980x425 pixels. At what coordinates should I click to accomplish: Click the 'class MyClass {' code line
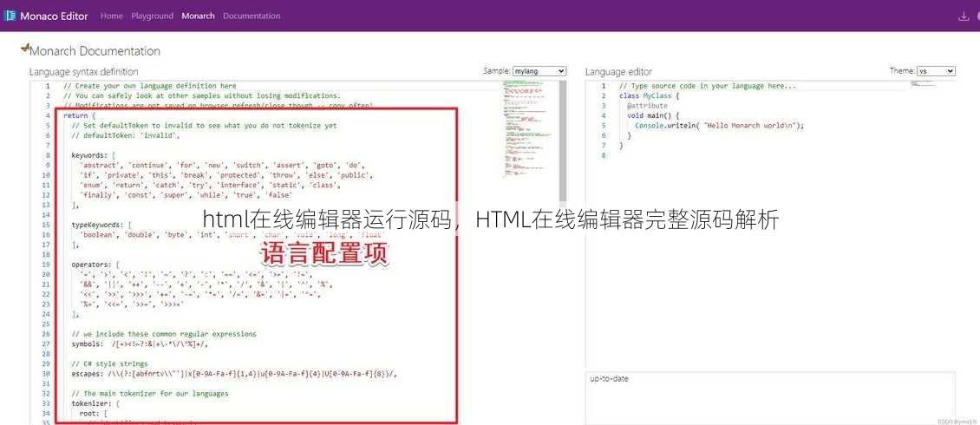pos(649,95)
